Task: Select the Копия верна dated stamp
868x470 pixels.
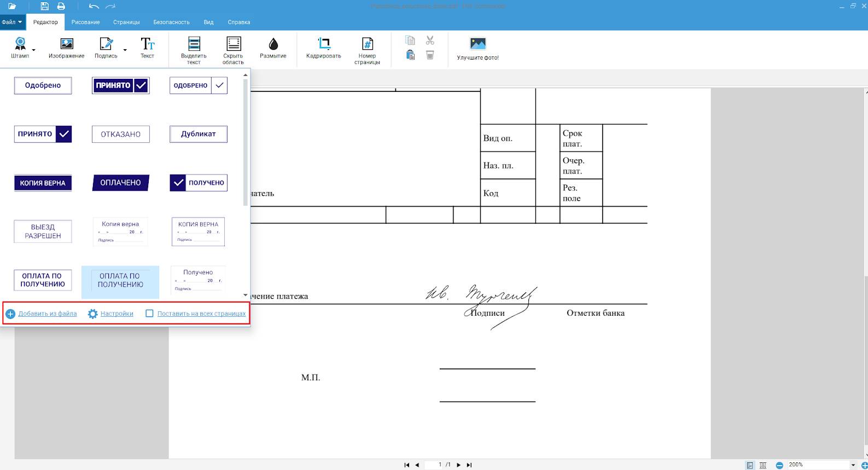Action: tap(121, 231)
